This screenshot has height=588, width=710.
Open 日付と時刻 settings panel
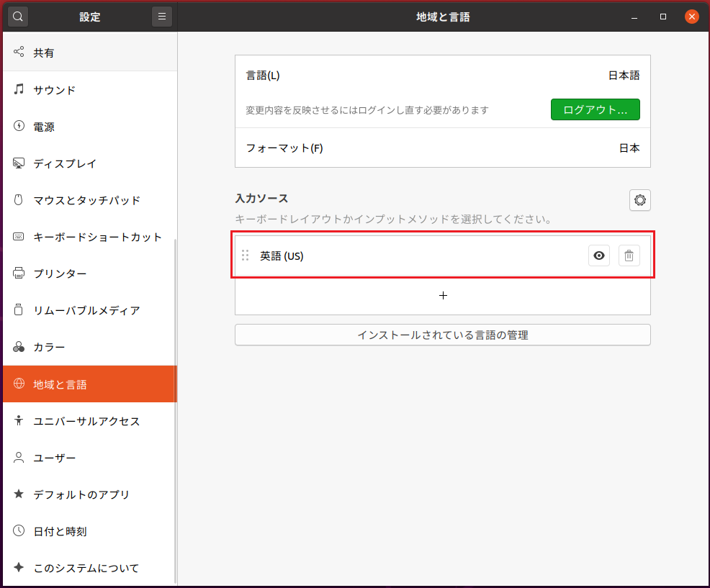point(90,531)
